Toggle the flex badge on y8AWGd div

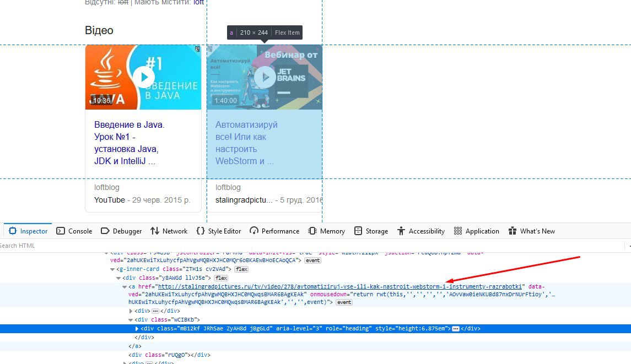[221, 278]
